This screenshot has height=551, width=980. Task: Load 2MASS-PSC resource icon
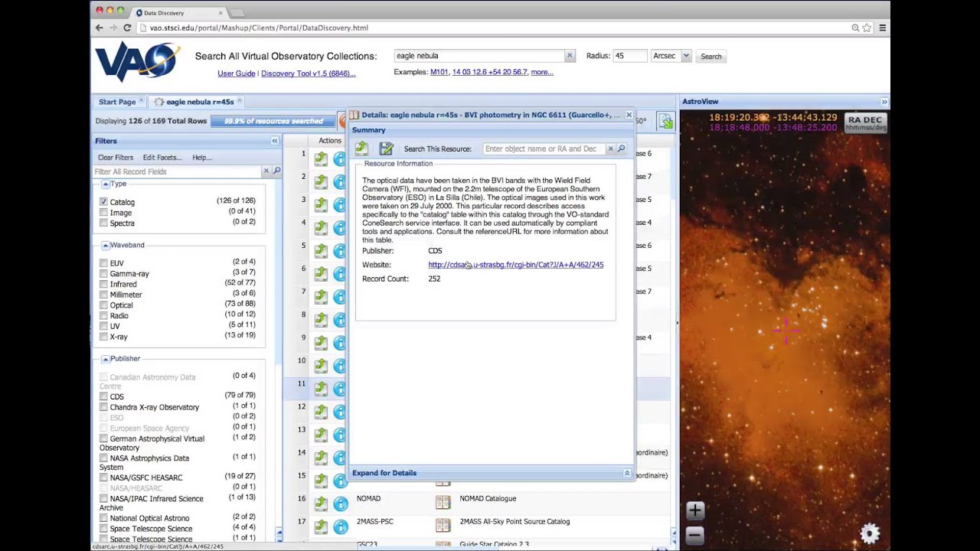click(x=321, y=526)
